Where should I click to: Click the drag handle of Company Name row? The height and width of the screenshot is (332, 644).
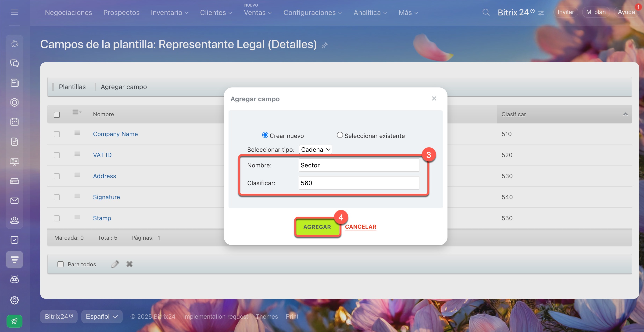point(77,133)
